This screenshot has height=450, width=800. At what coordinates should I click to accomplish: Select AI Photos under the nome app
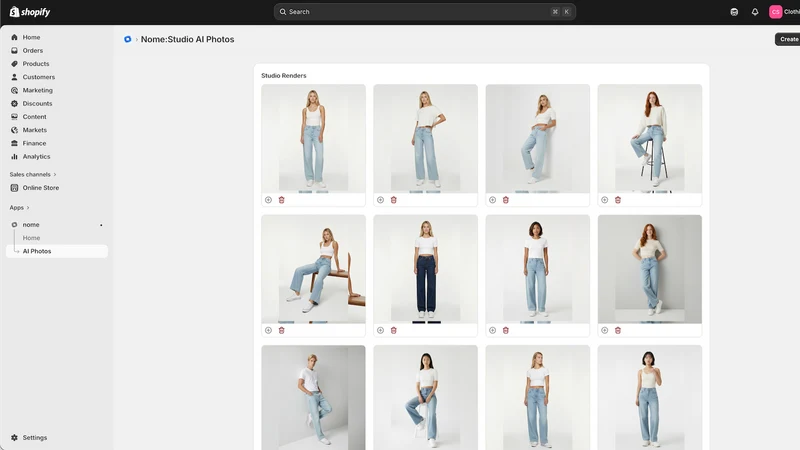pos(57,251)
